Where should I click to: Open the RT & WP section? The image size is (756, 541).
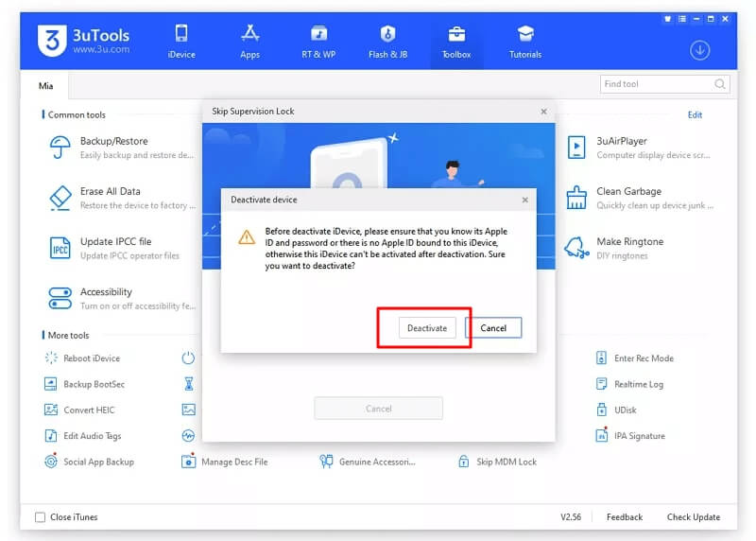point(318,42)
